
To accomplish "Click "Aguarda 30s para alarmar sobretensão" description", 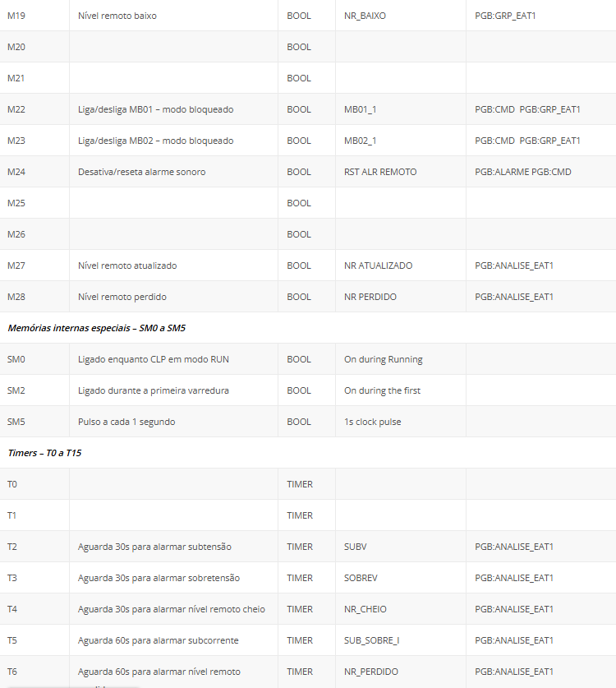I will (159, 578).
